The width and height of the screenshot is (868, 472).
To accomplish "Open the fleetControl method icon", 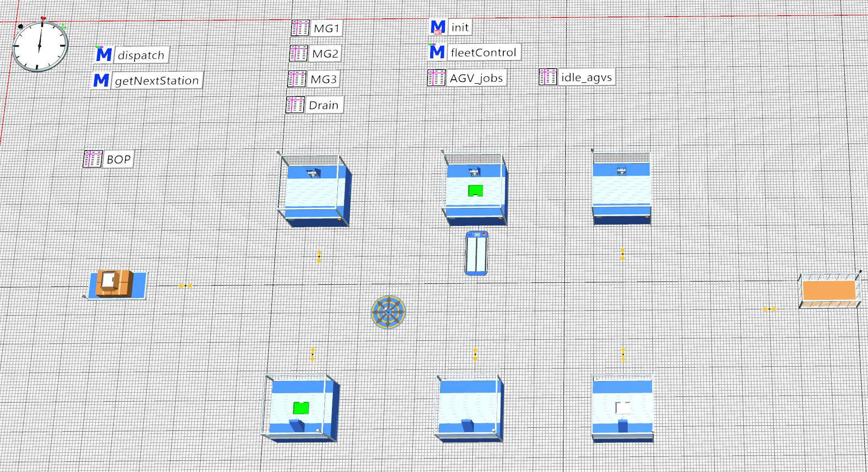I will click(437, 52).
